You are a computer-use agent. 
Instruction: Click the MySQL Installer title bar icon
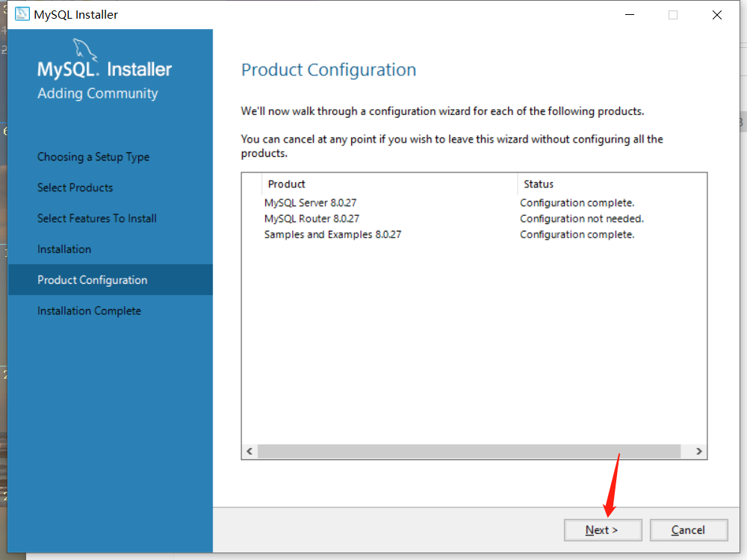click(22, 14)
